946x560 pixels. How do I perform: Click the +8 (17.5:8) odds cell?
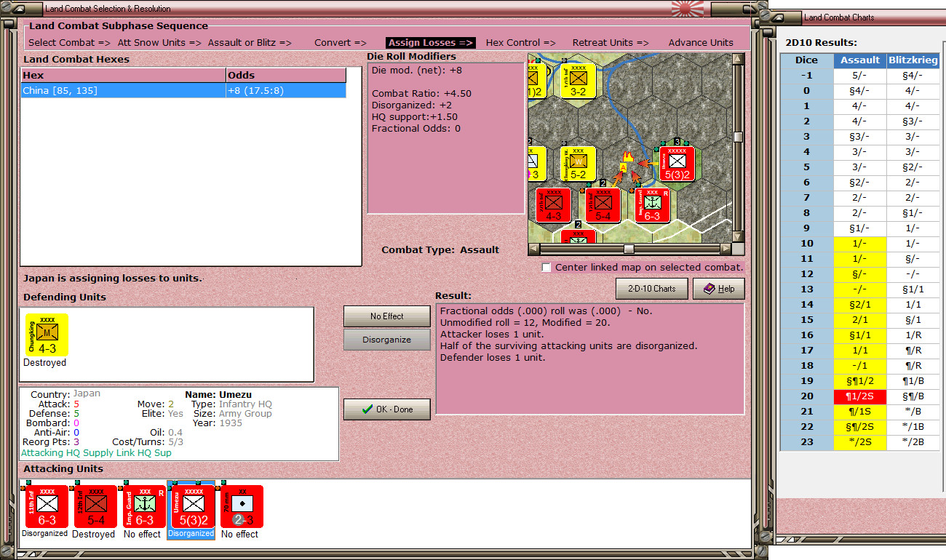[x=286, y=91]
